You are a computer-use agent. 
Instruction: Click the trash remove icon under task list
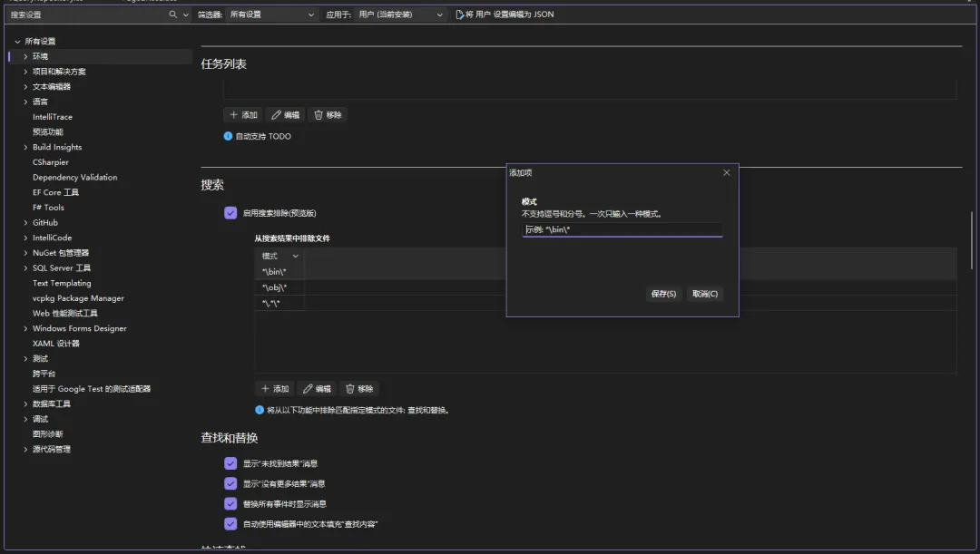pos(318,115)
